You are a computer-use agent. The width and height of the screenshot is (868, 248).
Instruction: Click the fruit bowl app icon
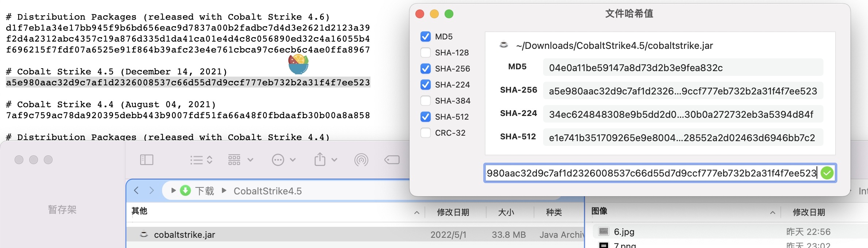[298, 64]
